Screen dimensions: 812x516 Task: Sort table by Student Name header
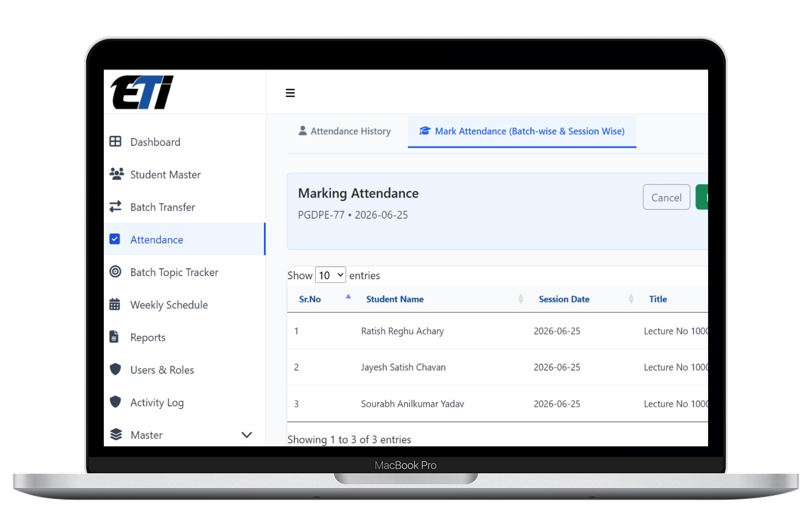[395, 299]
